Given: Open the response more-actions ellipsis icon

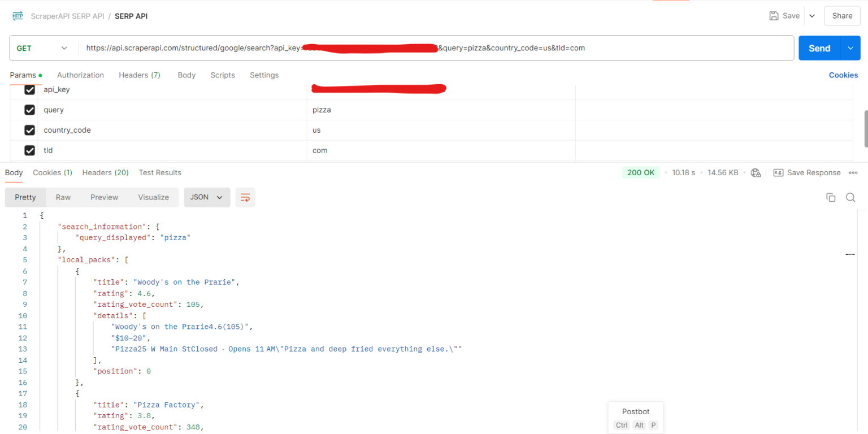Looking at the screenshot, I should [853, 173].
